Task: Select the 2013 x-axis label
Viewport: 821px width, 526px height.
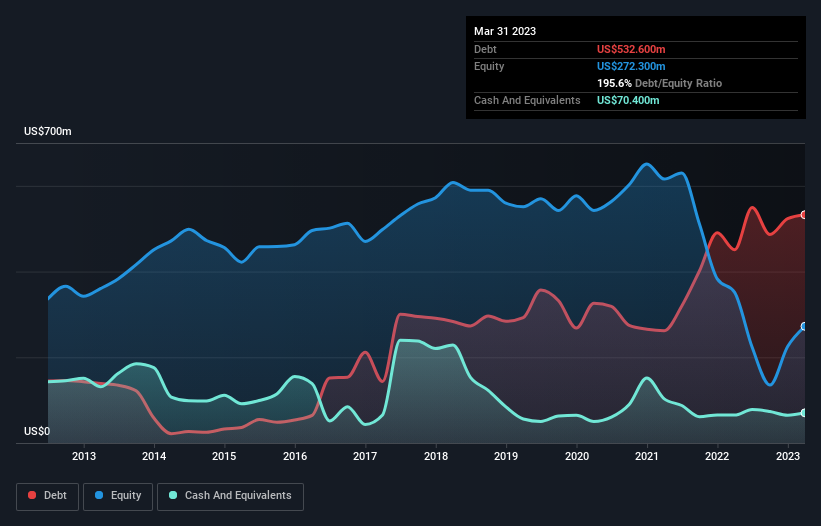Action: pos(84,456)
